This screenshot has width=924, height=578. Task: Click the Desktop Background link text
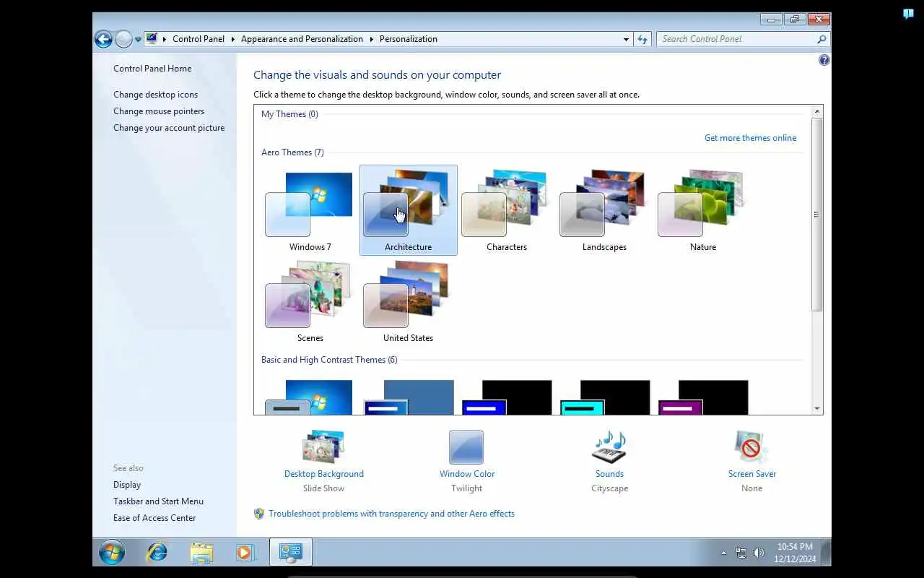pyautogui.click(x=323, y=474)
